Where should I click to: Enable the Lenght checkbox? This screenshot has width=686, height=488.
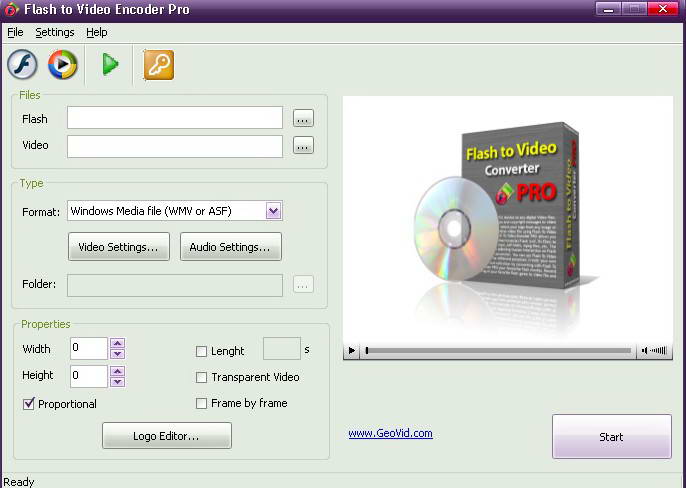[x=201, y=351]
